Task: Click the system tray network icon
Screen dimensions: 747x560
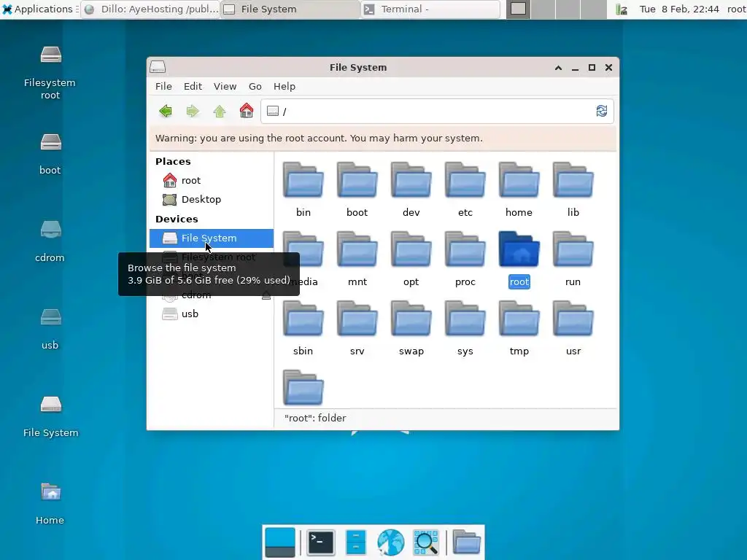Action: 622,9
